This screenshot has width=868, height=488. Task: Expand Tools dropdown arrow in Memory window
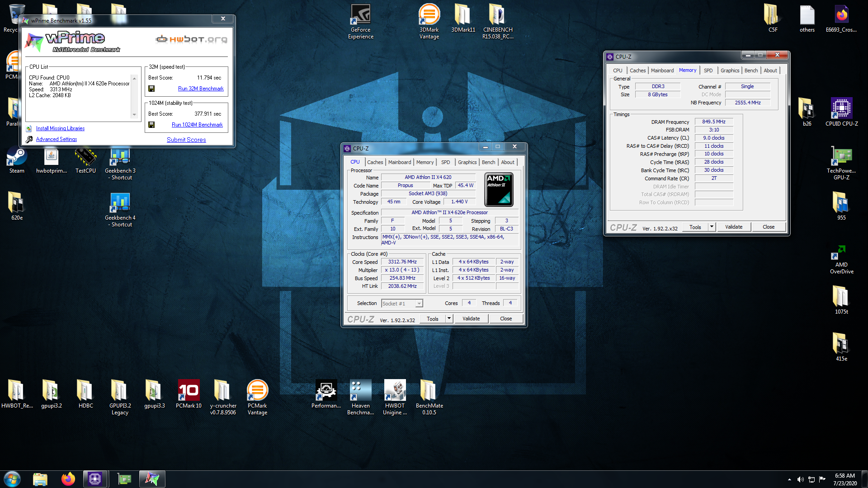point(712,227)
